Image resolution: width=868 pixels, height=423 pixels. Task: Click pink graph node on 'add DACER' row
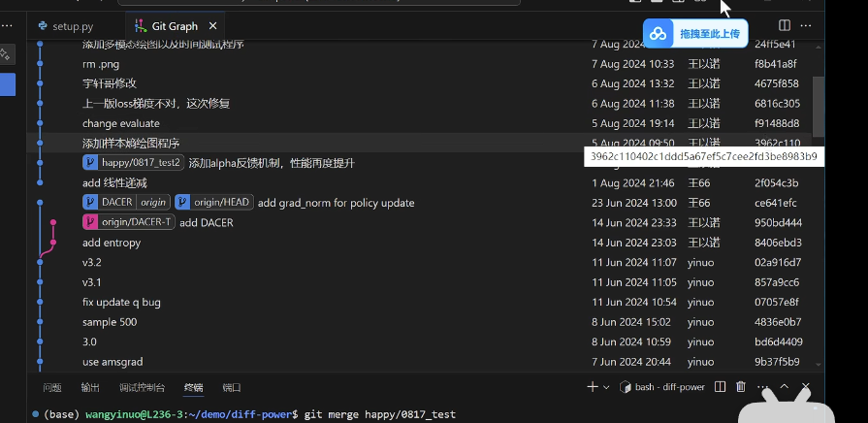click(x=53, y=222)
